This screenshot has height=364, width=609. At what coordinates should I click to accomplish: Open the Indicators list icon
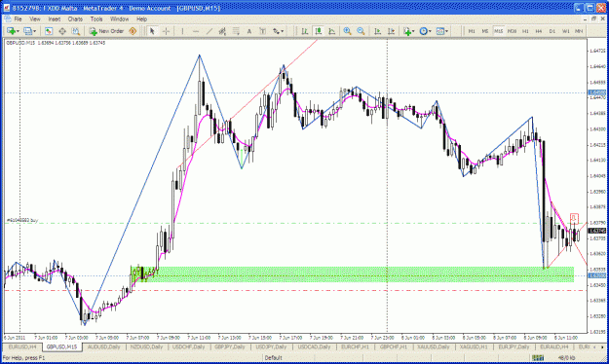click(x=407, y=31)
